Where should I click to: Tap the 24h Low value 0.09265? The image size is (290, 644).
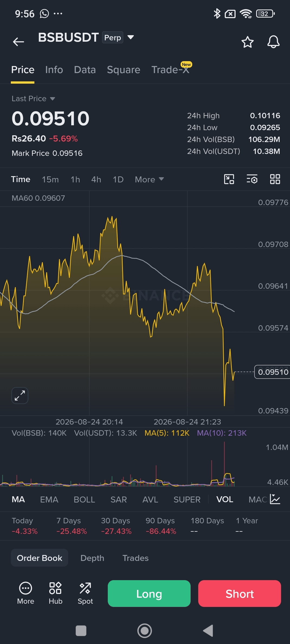pyautogui.click(x=265, y=127)
